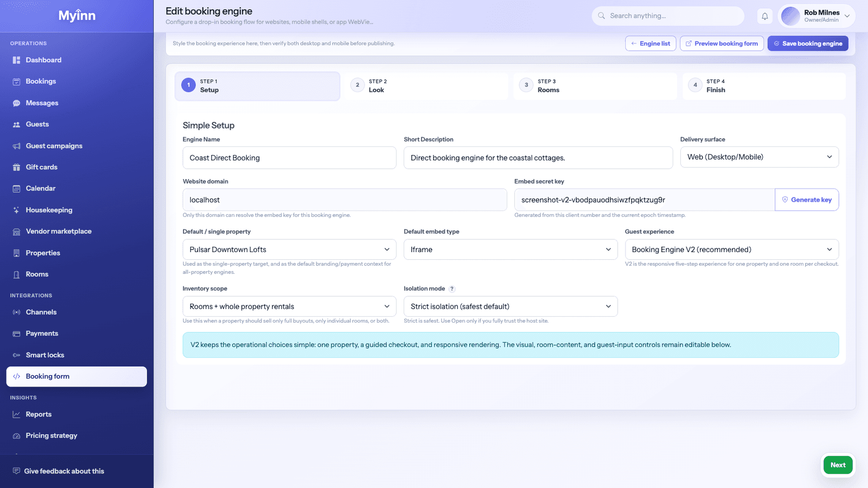Open notifications bell
The width and height of the screenshot is (868, 488).
[x=764, y=16]
